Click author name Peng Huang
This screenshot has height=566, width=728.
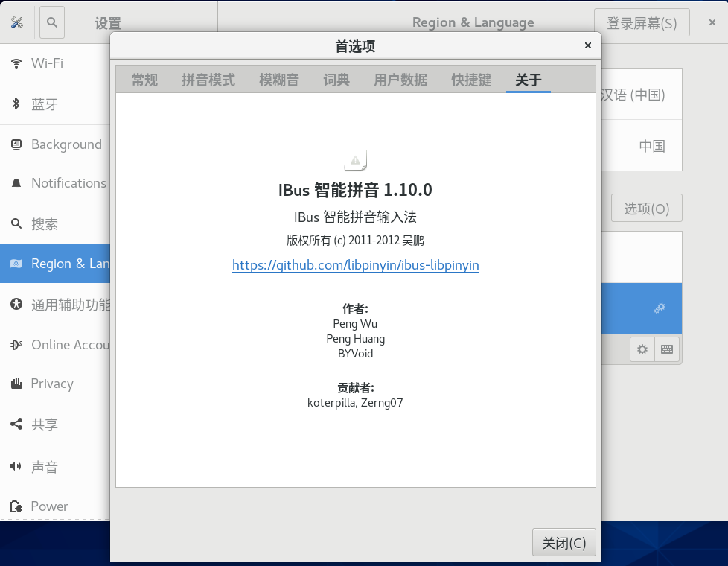pyautogui.click(x=356, y=339)
